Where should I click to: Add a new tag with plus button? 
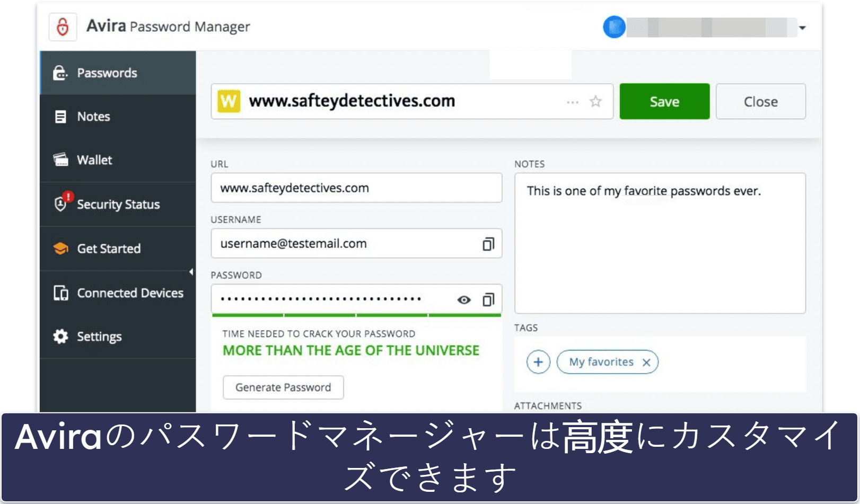(x=538, y=362)
